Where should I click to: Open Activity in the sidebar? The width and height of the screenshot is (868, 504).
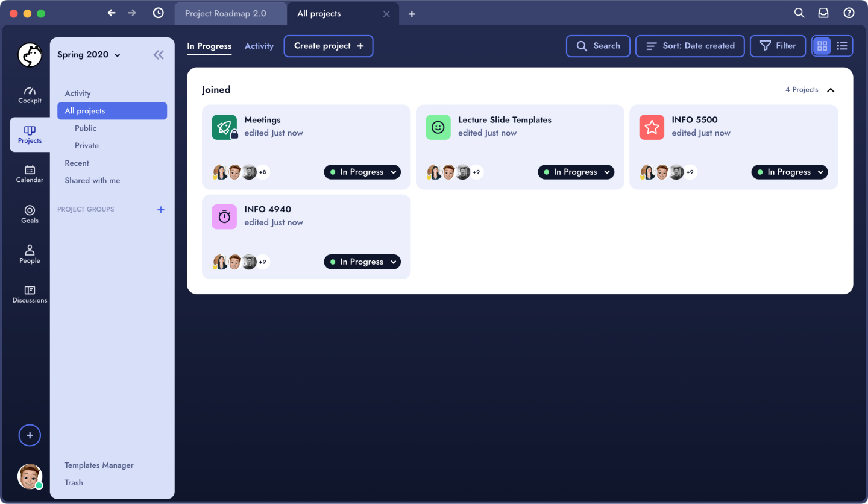78,93
